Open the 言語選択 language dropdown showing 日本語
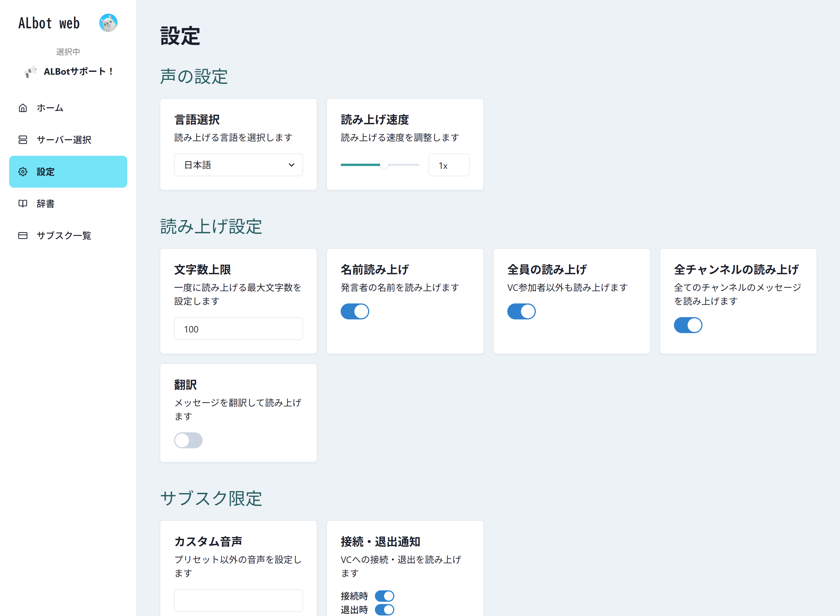The height and width of the screenshot is (616, 840). (x=238, y=165)
